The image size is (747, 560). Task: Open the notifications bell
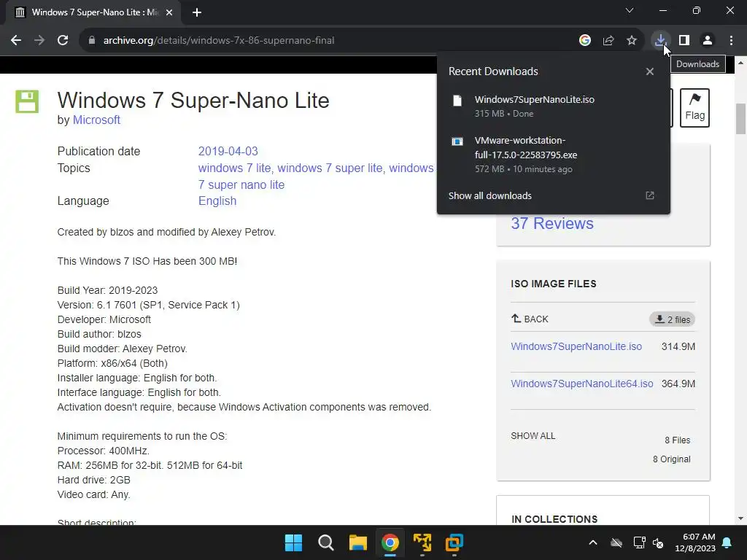click(x=727, y=542)
